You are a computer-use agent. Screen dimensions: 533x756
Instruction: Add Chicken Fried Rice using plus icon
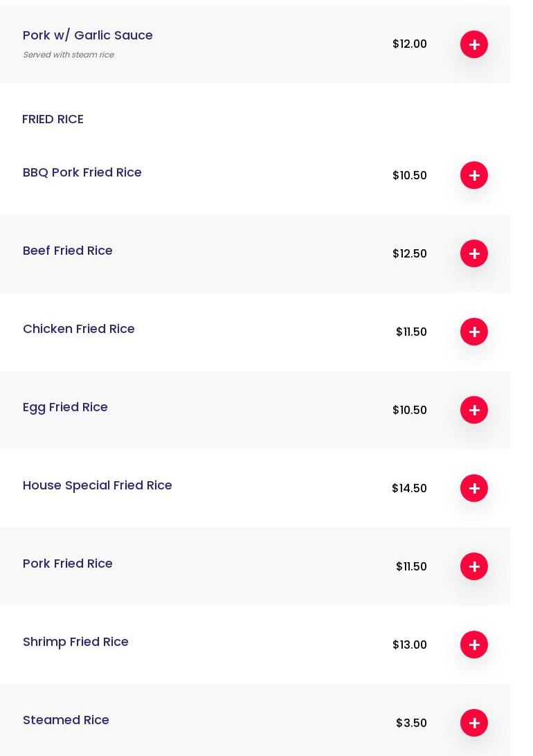(x=473, y=332)
